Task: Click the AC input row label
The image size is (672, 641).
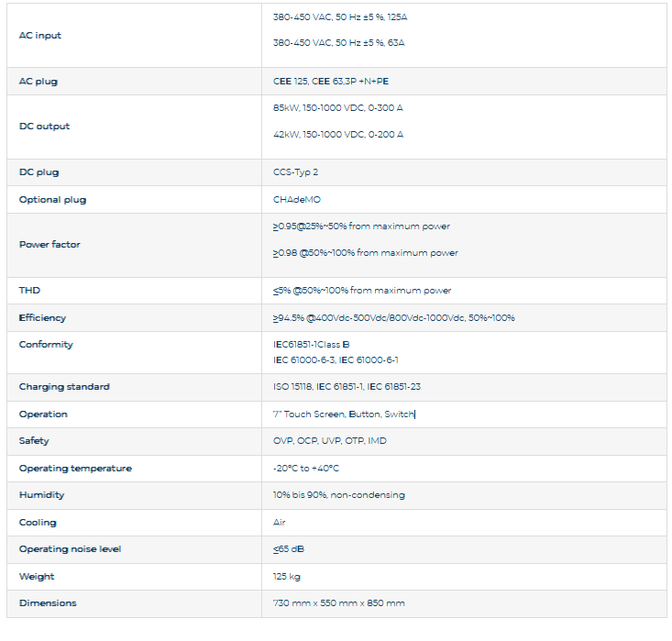Action: click(x=40, y=36)
